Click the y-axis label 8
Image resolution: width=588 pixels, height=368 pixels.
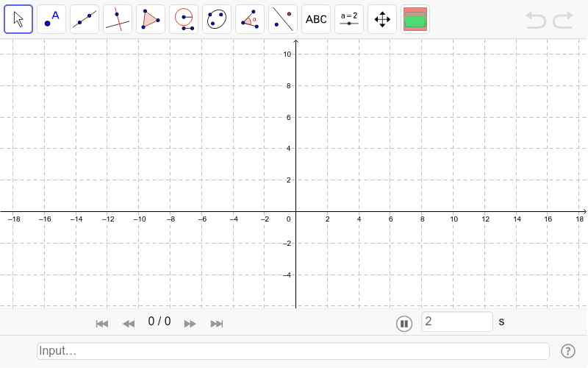(x=288, y=86)
